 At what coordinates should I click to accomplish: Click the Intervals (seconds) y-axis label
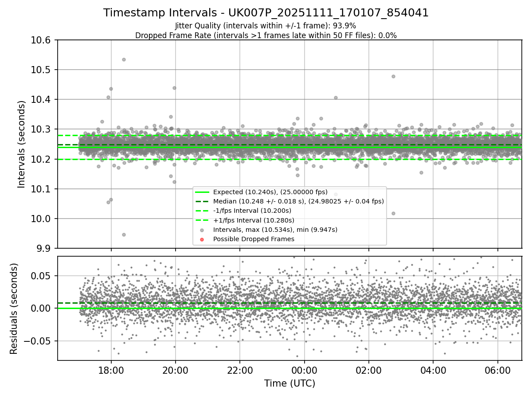pos(22,144)
